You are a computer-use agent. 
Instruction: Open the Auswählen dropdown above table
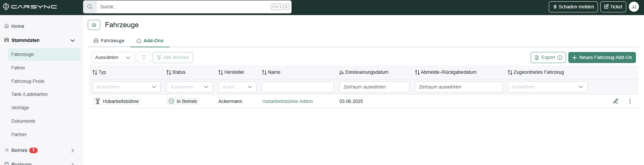tap(113, 57)
